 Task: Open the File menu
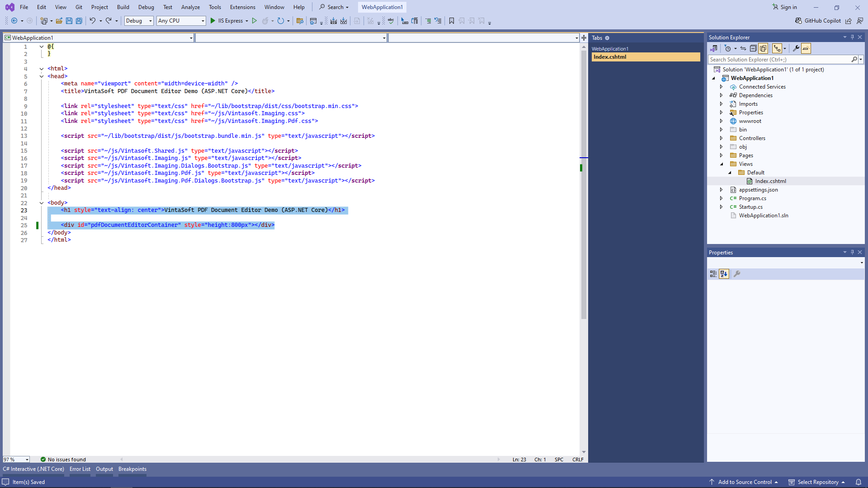point(24,7)
